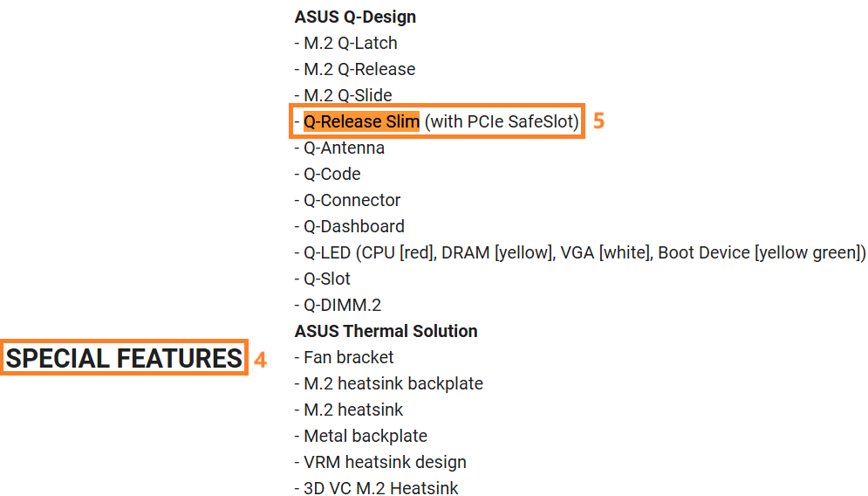Click the M.2 heatsink backplate line

(389, 383)
